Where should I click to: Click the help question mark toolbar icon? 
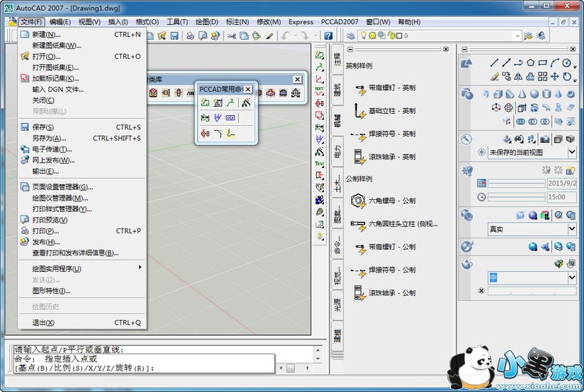point(328,36)
